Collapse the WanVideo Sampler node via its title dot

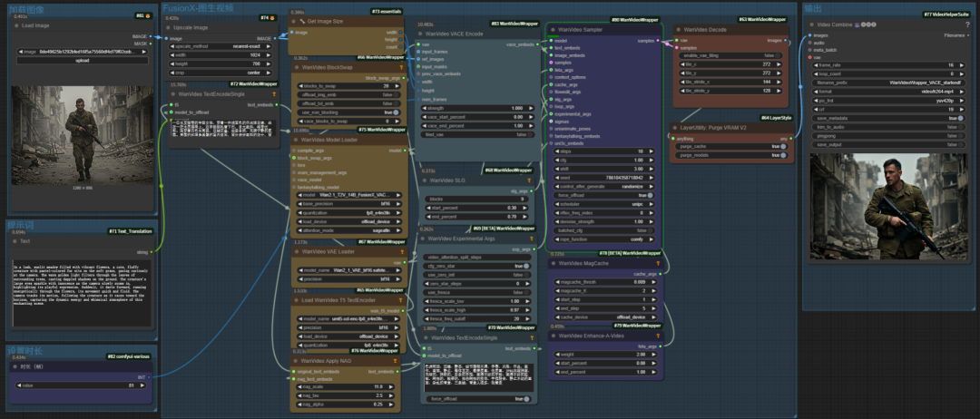click(553, 29)
